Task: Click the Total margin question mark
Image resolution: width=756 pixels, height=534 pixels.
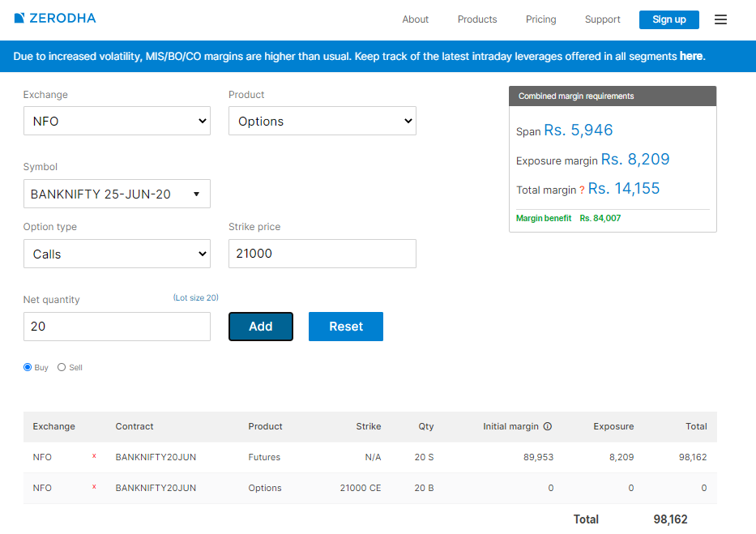Action: pyautogui.click(x=582, y=190)
